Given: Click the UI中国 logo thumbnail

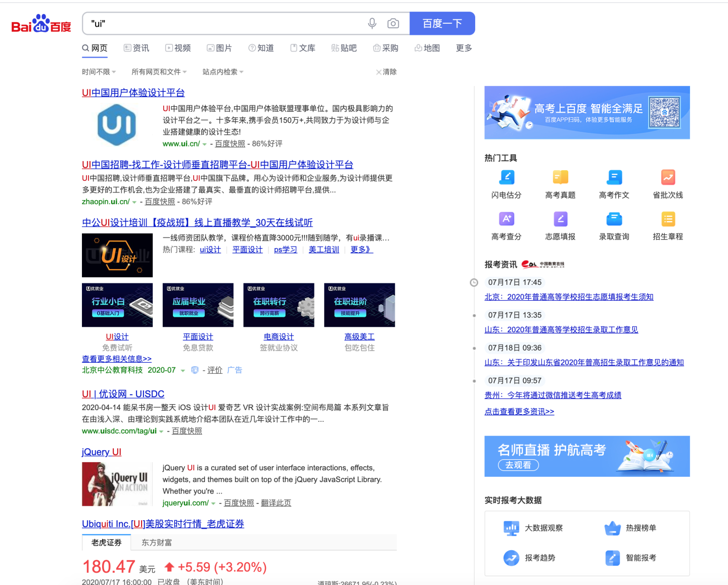Looking at the screenshot, I should [117, 124].
